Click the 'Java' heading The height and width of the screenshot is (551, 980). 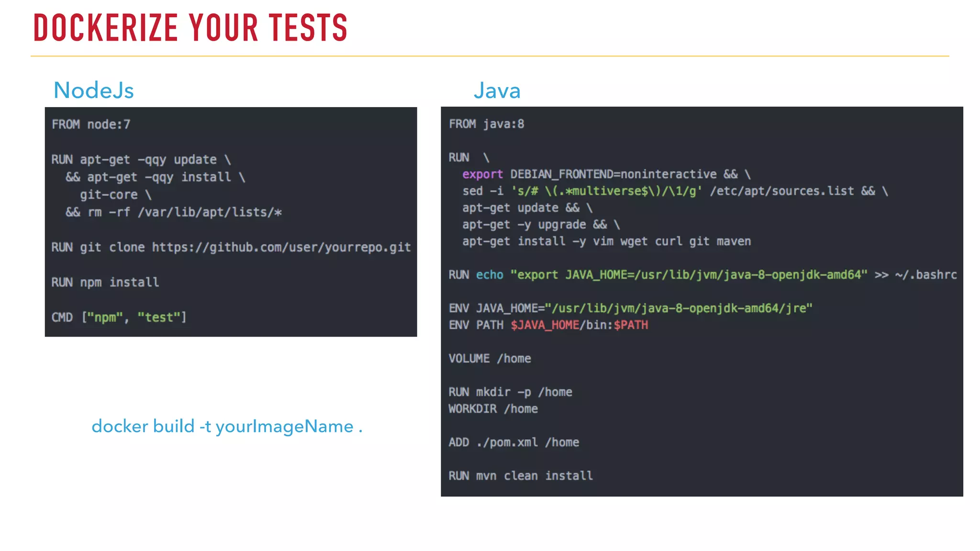[x=497, y=90]
